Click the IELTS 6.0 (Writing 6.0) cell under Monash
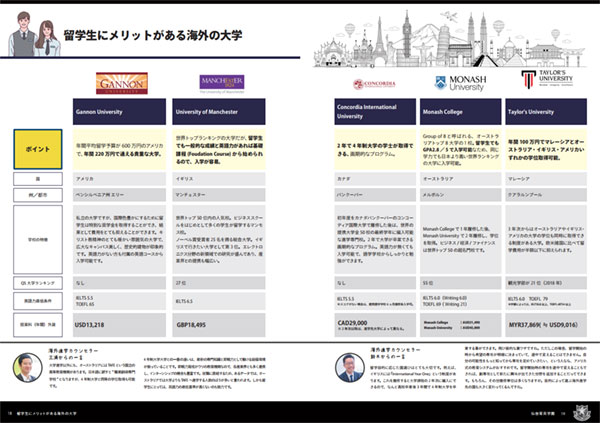This screenshot has width=600, height=423. [461, 301]
